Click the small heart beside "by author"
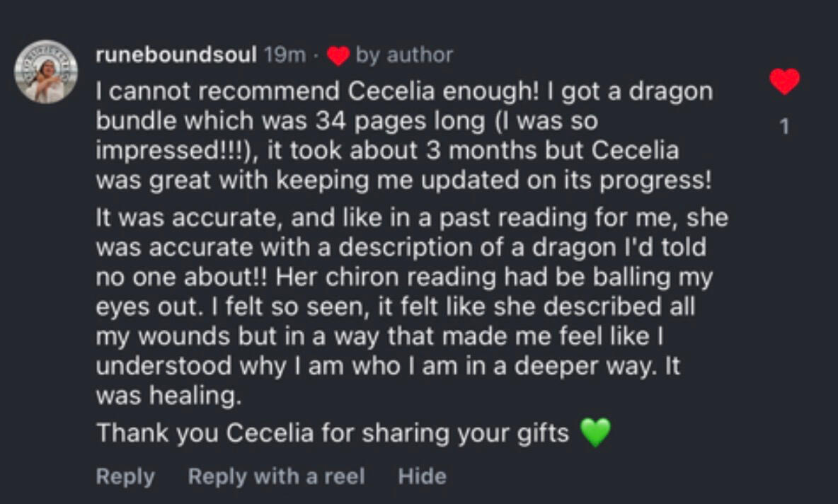Screen dimensions: 838x504 tap(338, 56)
